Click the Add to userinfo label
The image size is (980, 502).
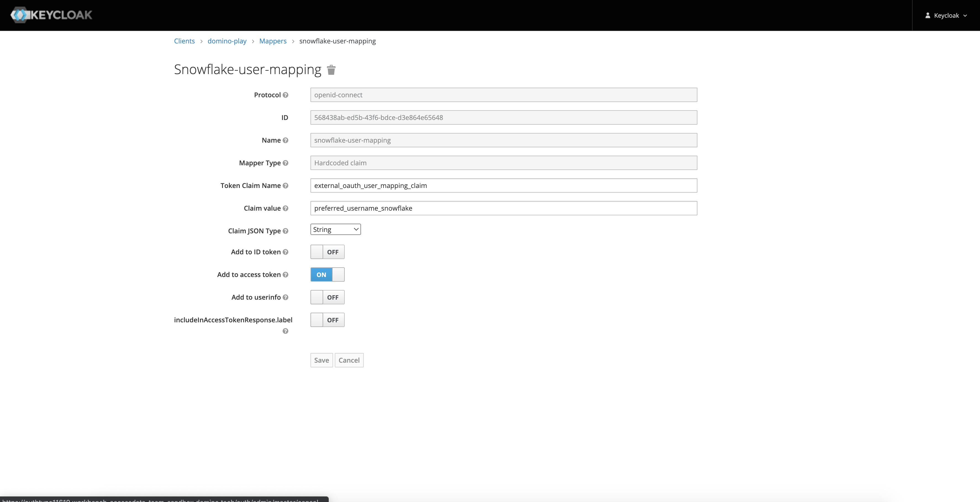256,297
